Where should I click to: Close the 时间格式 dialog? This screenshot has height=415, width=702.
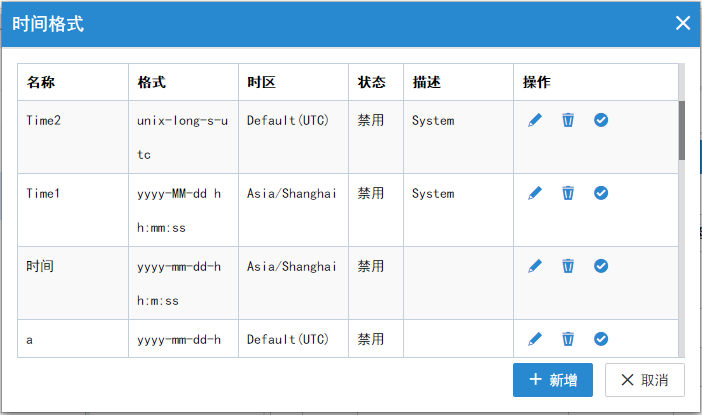pos(683,23)
